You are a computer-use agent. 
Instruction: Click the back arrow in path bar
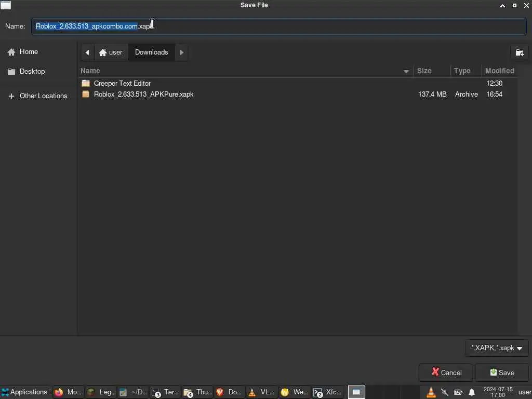(87, 52)
